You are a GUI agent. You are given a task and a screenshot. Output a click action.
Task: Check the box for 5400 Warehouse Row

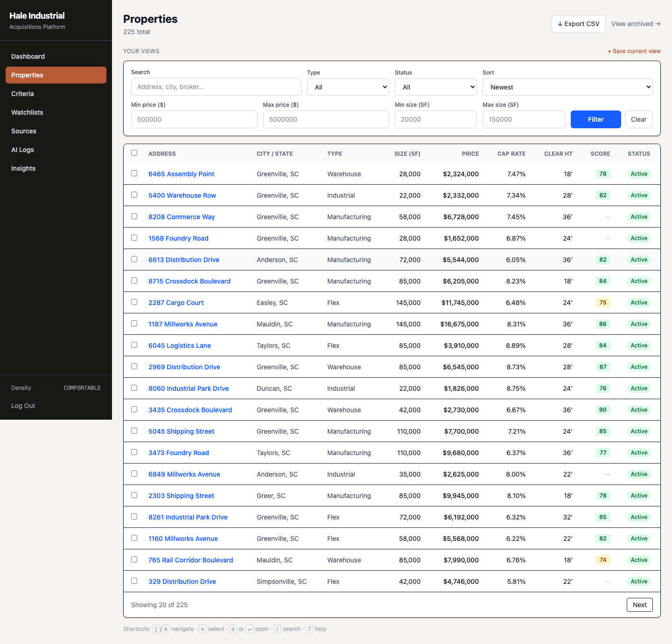134,194
